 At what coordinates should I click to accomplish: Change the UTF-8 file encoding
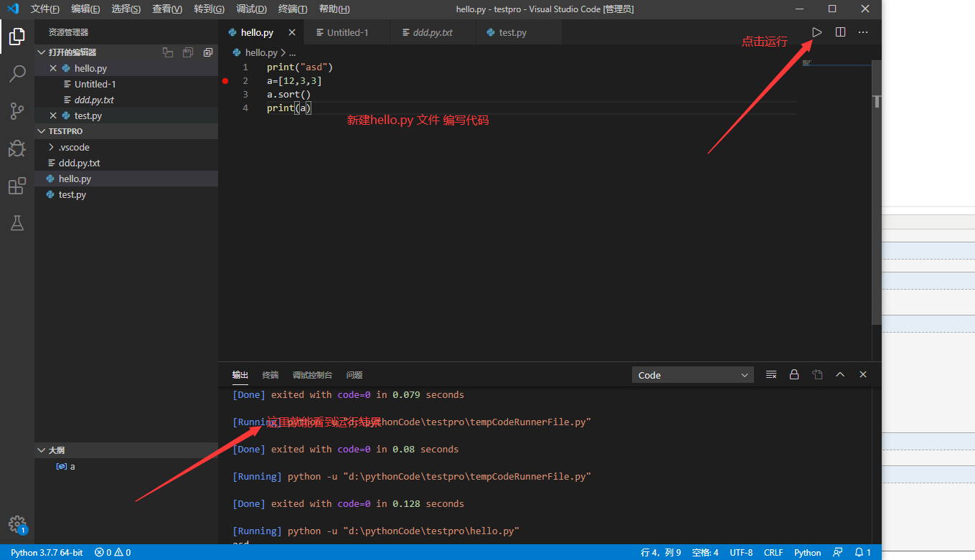click(x=741, y=553)
